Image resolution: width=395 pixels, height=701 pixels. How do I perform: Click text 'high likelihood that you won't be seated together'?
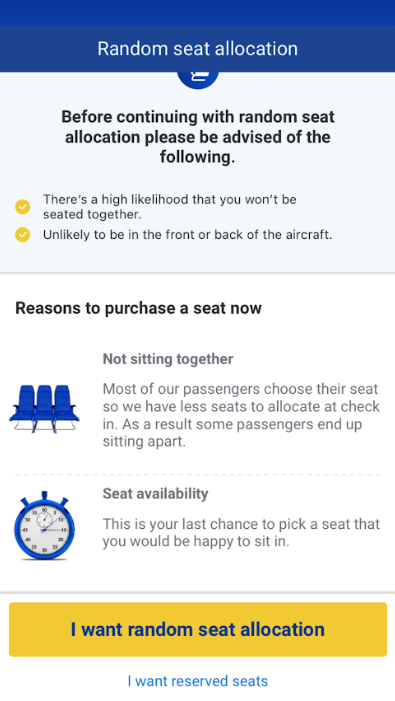point(170,207)
